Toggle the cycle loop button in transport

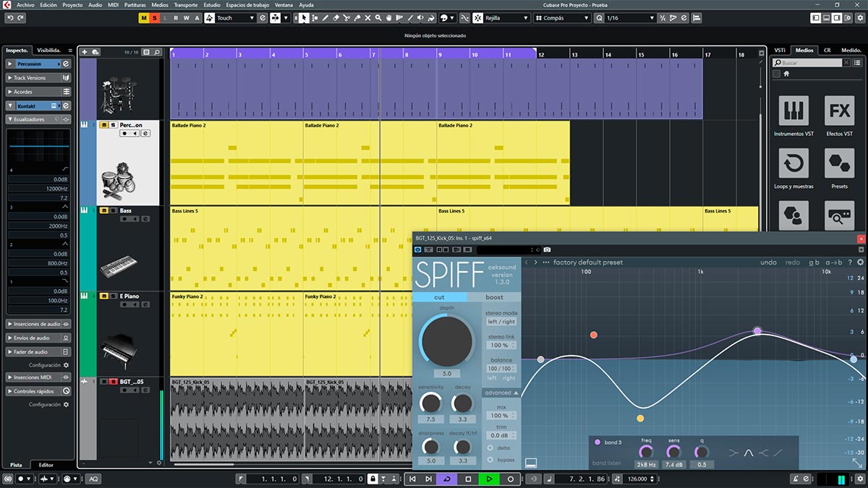(x=447, y=479)
